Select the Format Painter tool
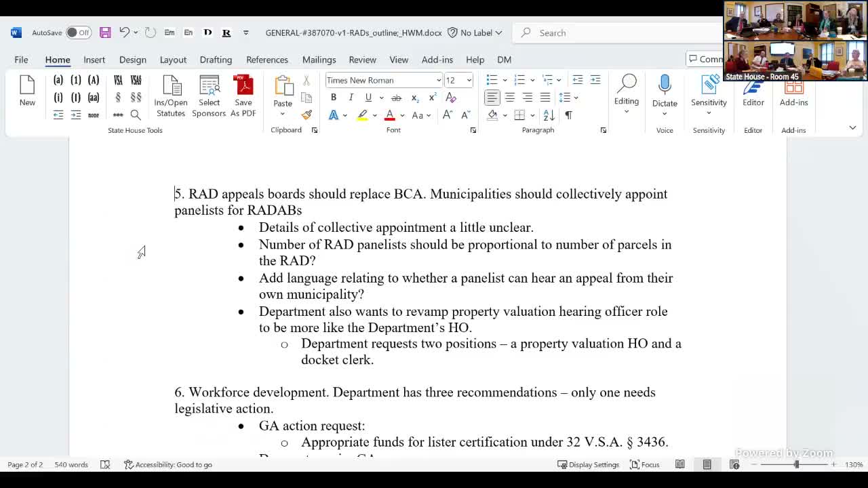Screen dimensions: 868x488 (x=307, y=115)
